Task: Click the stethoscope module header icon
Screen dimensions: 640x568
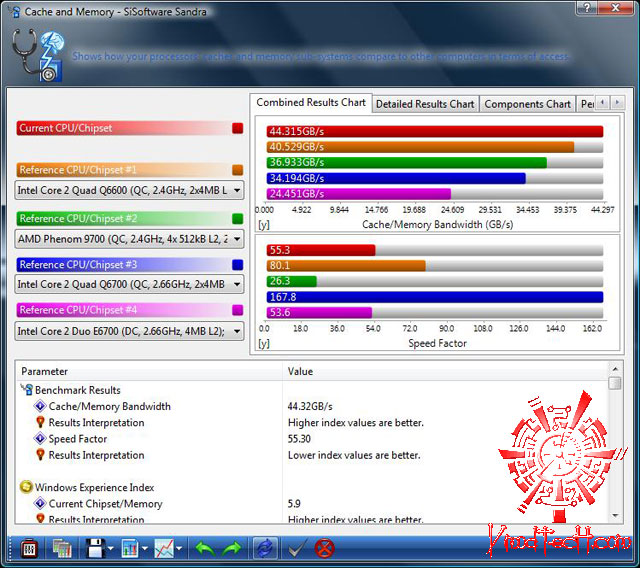Action: coord(38,55)
